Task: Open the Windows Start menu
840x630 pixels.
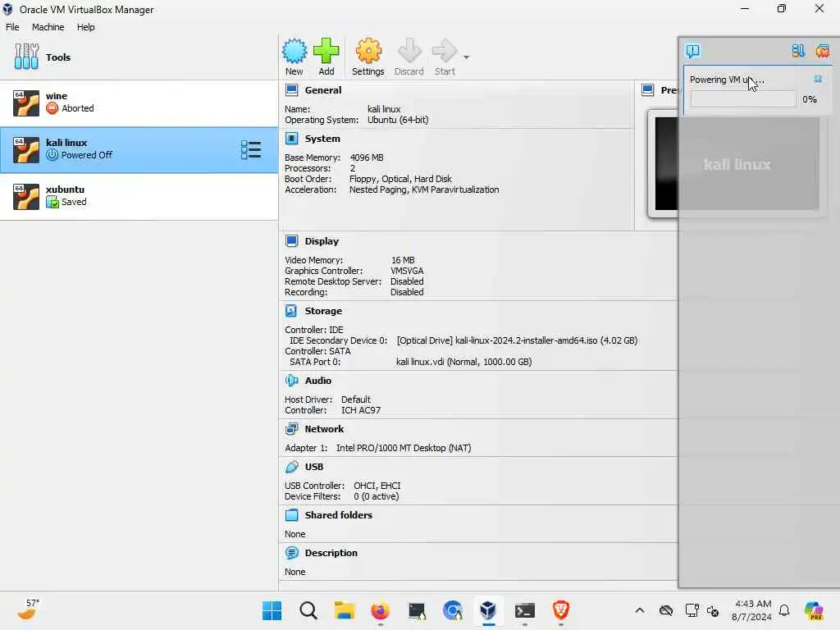Action: coord(272,610)
